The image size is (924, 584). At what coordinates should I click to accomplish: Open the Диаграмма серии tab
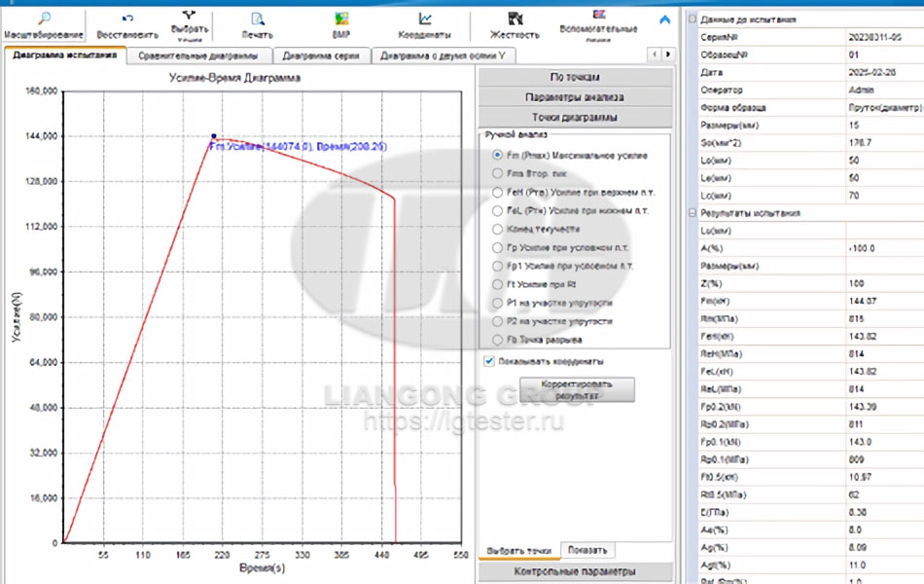pos(322,55)
